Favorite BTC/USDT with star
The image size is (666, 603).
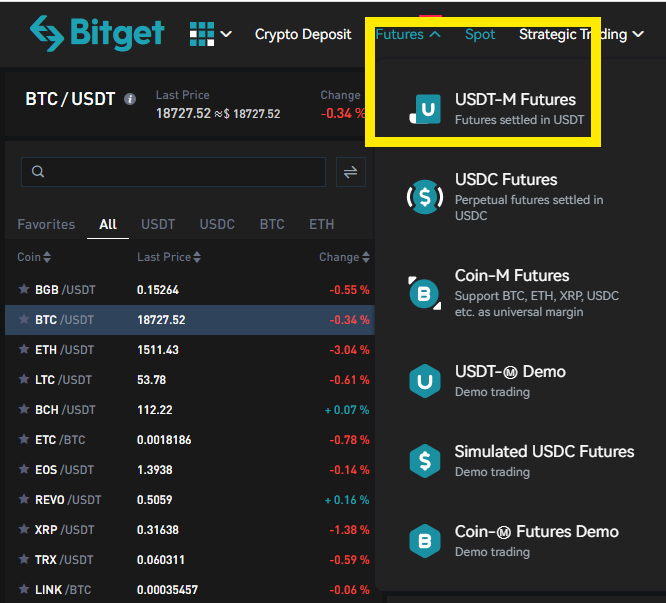point(24,319)
